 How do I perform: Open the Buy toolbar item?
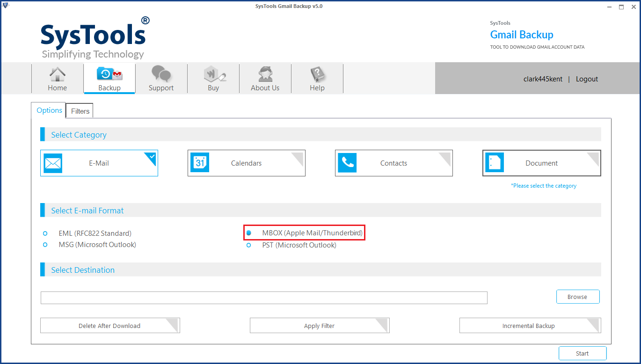pos(213,79)
